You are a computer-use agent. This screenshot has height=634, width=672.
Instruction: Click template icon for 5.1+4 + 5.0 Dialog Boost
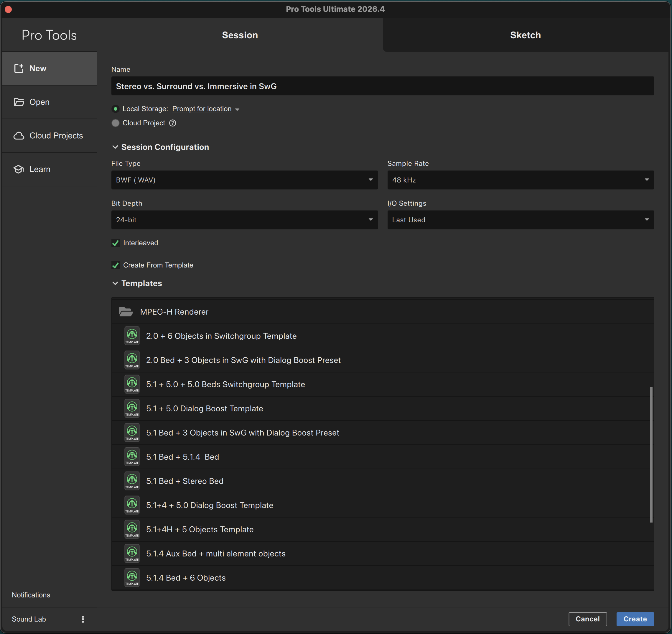[132, 505]
